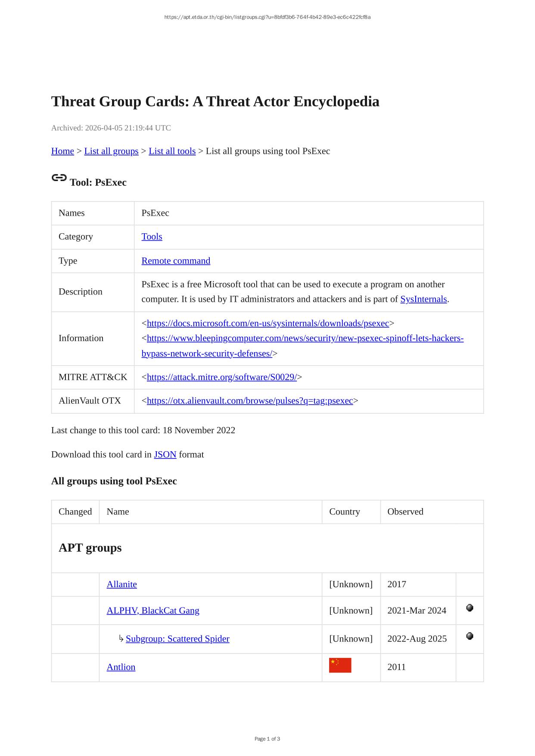The image size is (535, 756).
Task: Open Subgroup: Scattered Spider link
Action: 177,639
